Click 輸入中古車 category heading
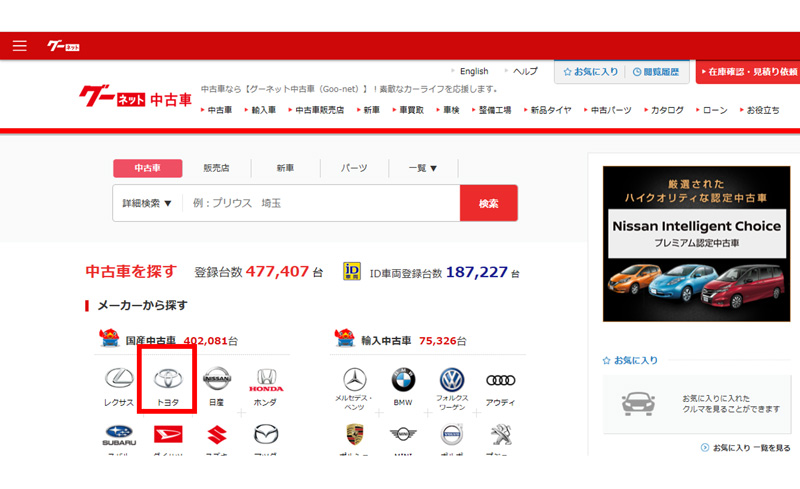 (x=386, y=340)
